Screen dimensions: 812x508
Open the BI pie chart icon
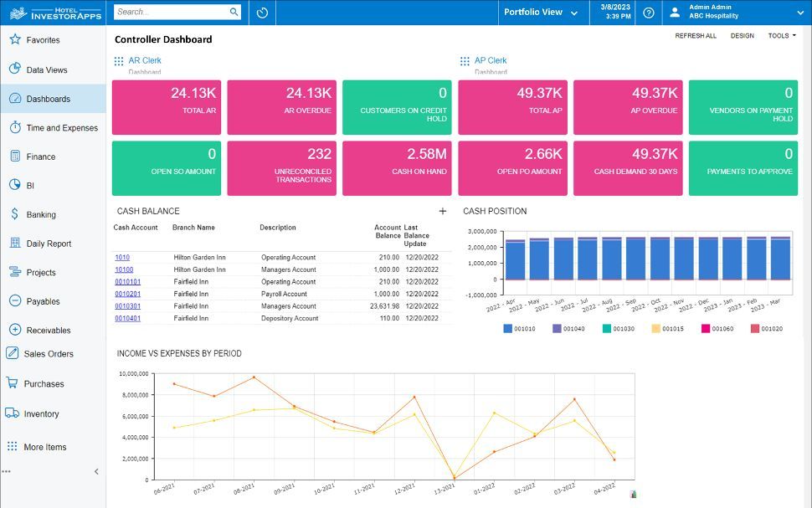tap(14, 185)
